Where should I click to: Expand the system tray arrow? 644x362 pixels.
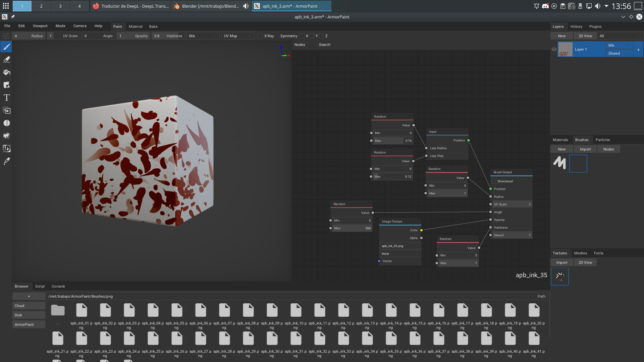click(606, 6)
